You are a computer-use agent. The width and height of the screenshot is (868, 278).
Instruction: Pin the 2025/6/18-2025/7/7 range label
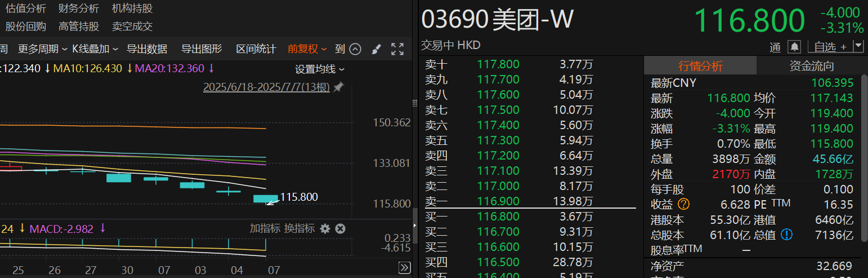338,88
